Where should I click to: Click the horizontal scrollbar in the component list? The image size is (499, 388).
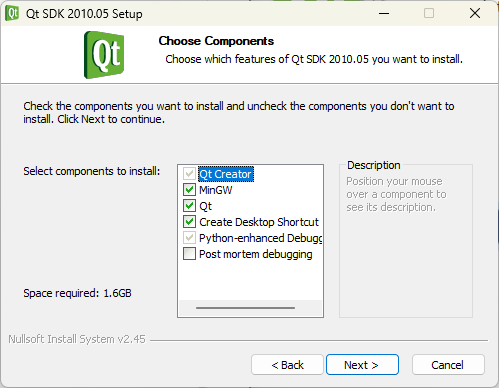pos(246,308)
